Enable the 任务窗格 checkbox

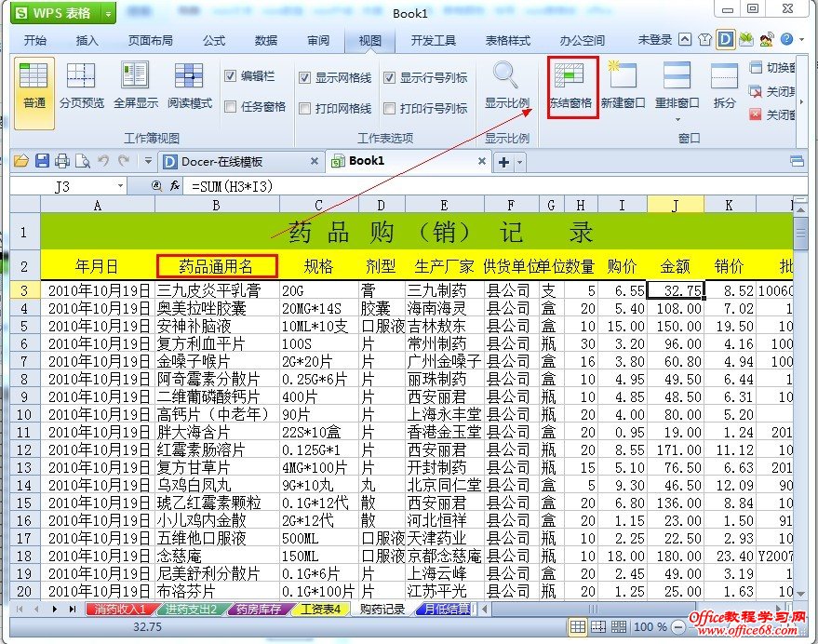tap(230, 107)
